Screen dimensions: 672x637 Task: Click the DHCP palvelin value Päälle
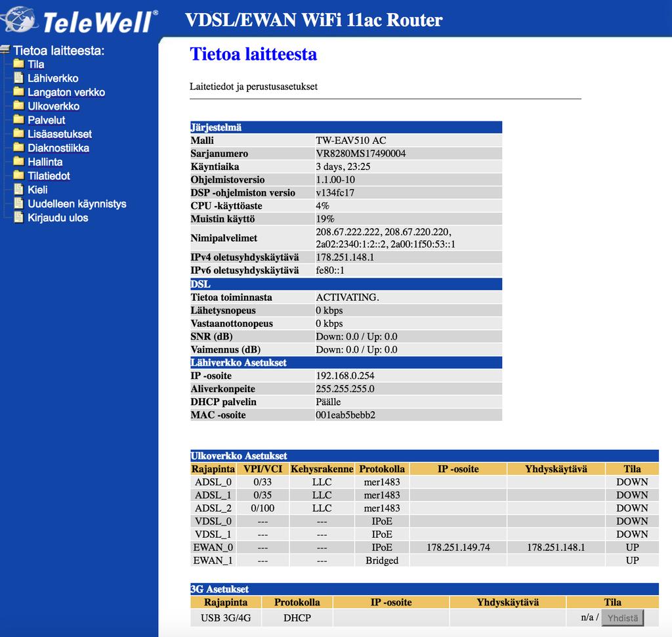coord(328,401)
